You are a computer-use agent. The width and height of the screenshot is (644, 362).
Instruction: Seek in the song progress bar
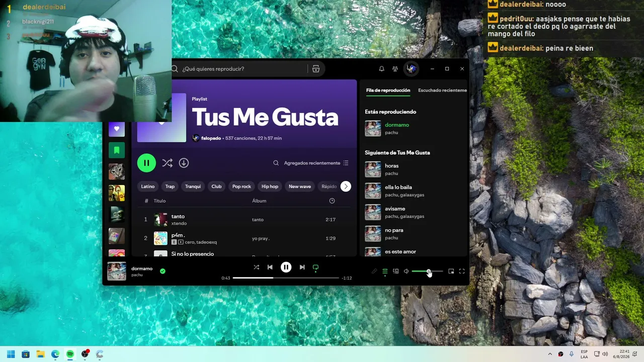point(286,278)
